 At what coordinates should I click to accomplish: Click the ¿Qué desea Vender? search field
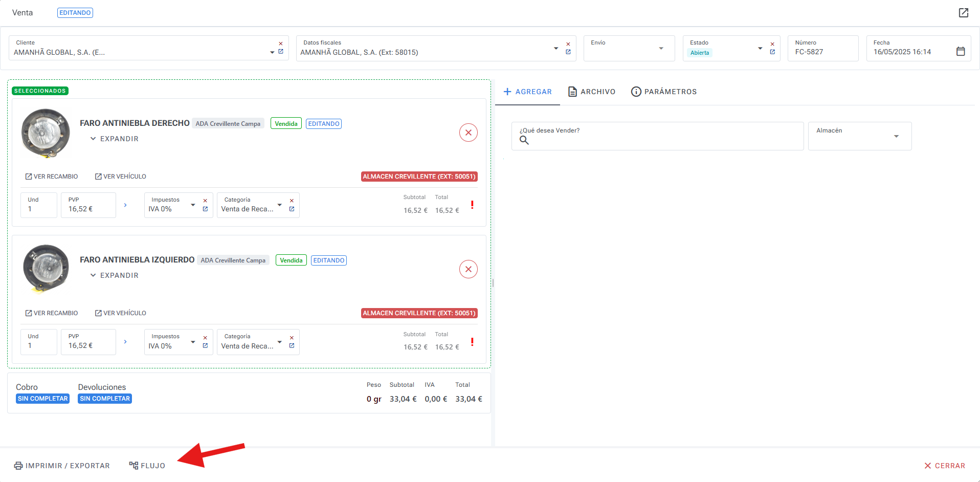point(657,137)
